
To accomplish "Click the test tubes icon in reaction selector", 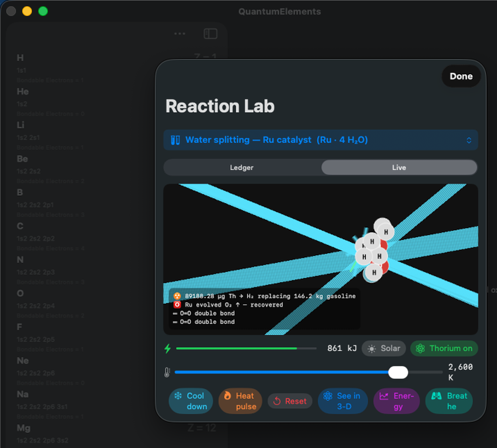I will (x=175, y=140).
